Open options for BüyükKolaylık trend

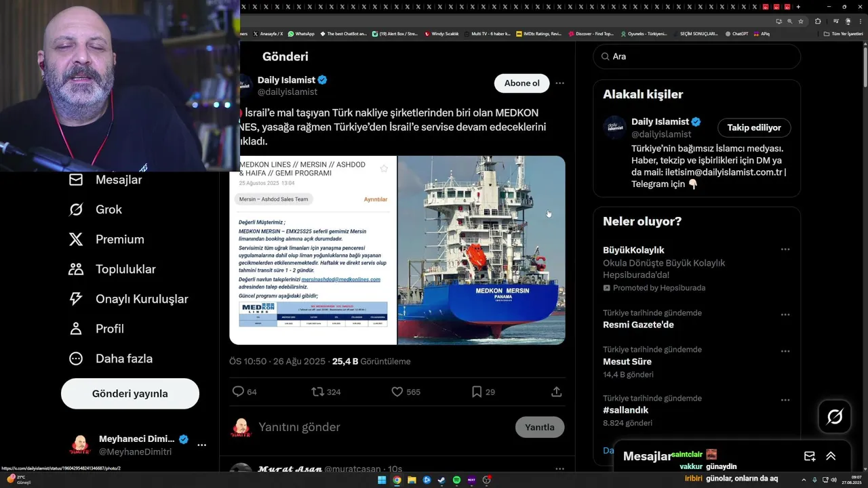(785, 249)
